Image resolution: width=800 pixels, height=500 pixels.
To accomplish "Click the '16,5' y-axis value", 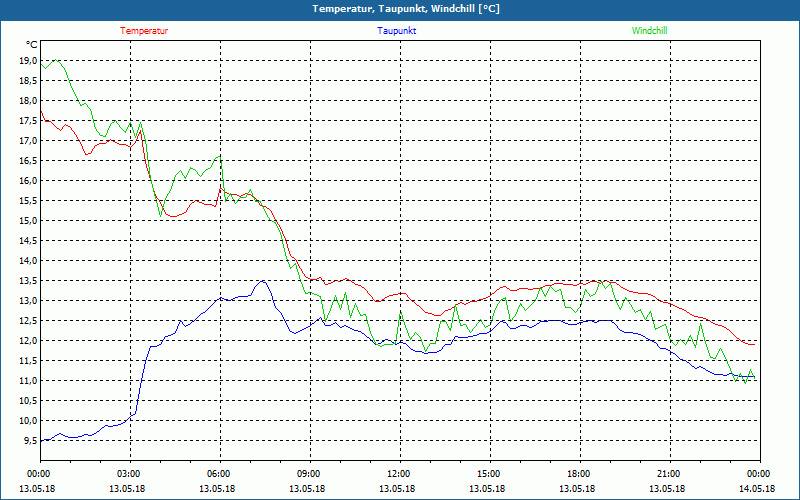I will [x=29, y=161].
